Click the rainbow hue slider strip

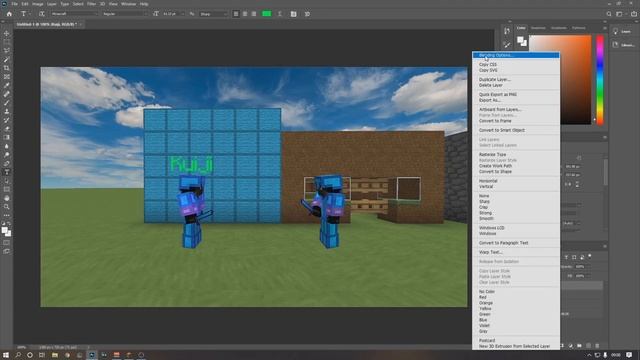(600, 80)
